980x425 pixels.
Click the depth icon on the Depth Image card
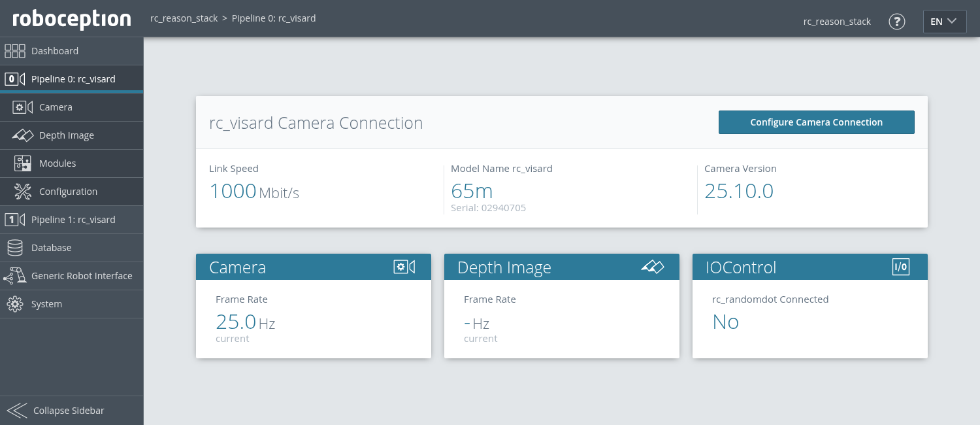tap(652, 267)
